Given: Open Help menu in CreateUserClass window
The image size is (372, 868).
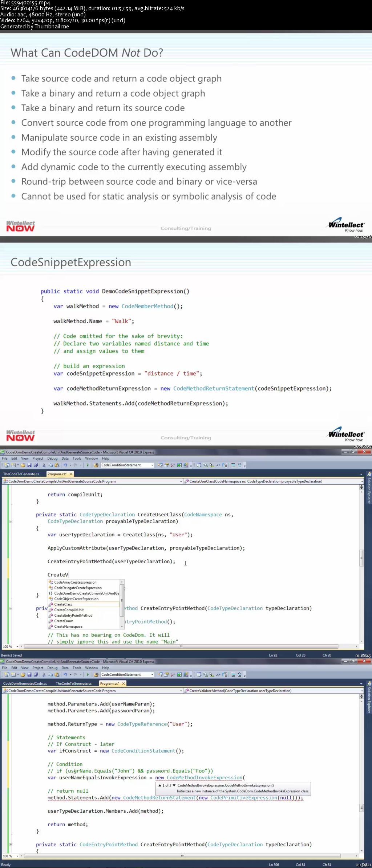Looking at the screenshot, I should (105, 459).
